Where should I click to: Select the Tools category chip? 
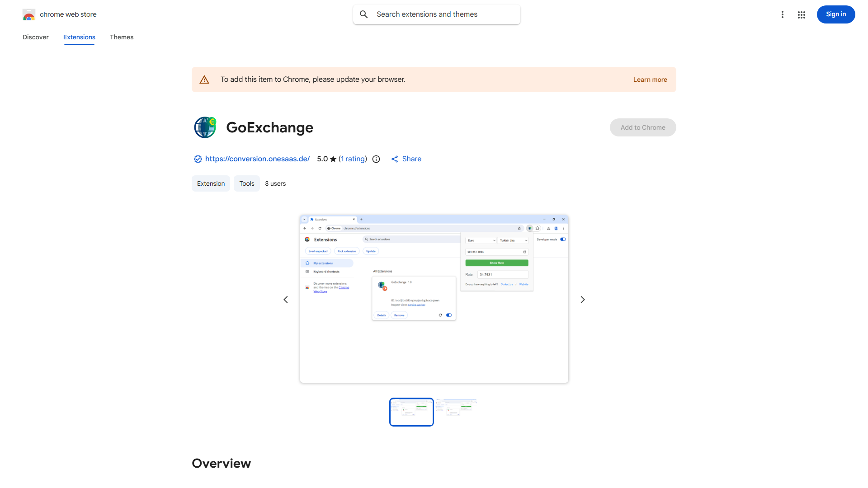pos(246,183)
